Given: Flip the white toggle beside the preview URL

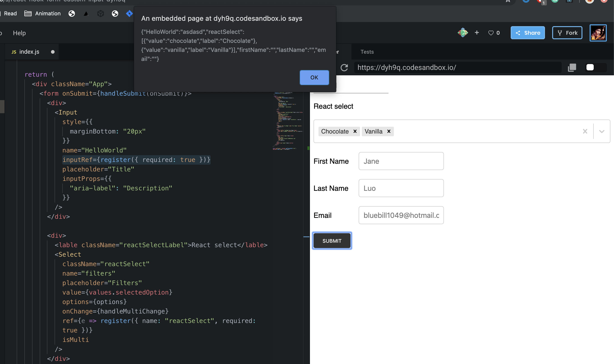Looking at the screenshot, I should (x=590, y=67).
